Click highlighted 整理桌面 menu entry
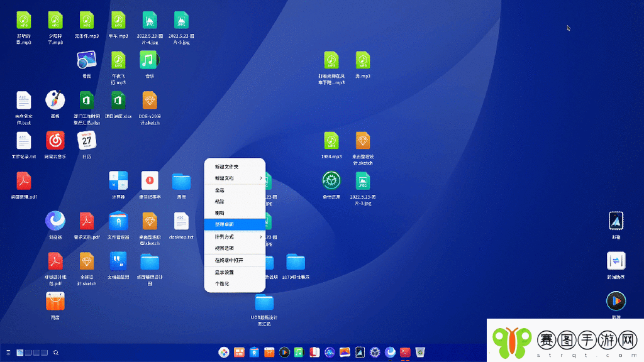The height and width of the screenshot is (362, 644). 235,224
